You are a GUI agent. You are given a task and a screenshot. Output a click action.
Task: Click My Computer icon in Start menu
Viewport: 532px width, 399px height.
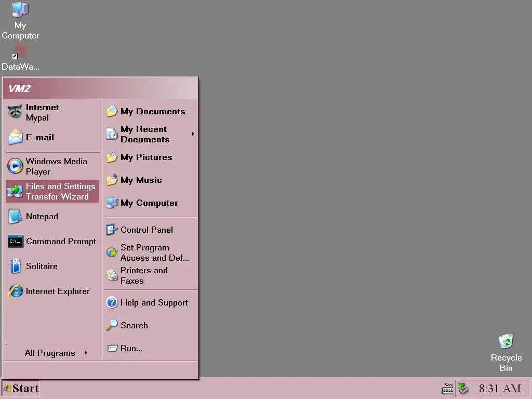pyautogui.click(x=112, y=203)
